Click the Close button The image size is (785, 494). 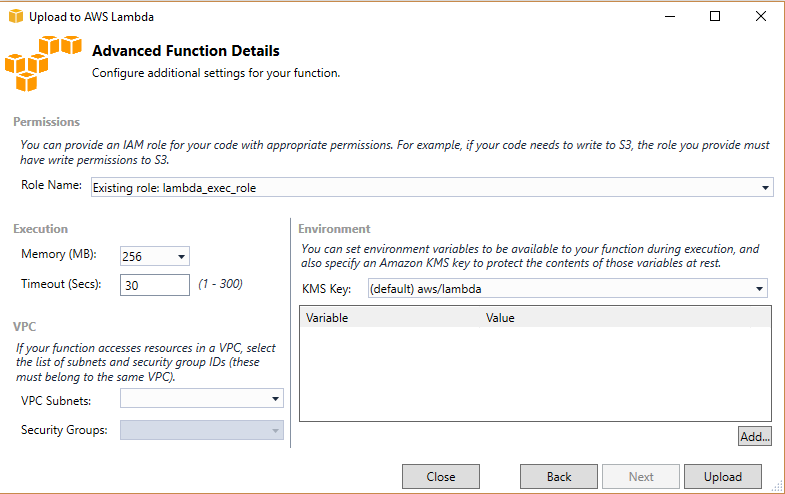click(x=441, y=477)
